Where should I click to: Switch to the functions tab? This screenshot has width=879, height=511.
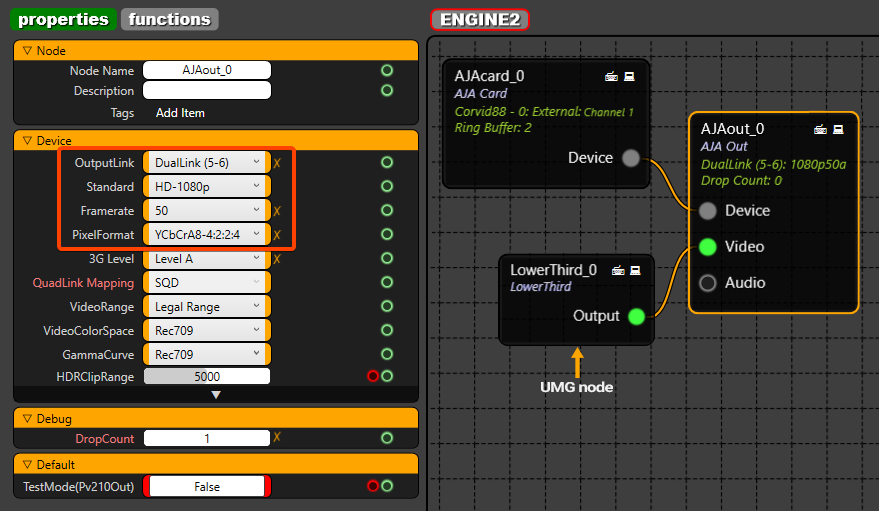click(x=170, y=19)
